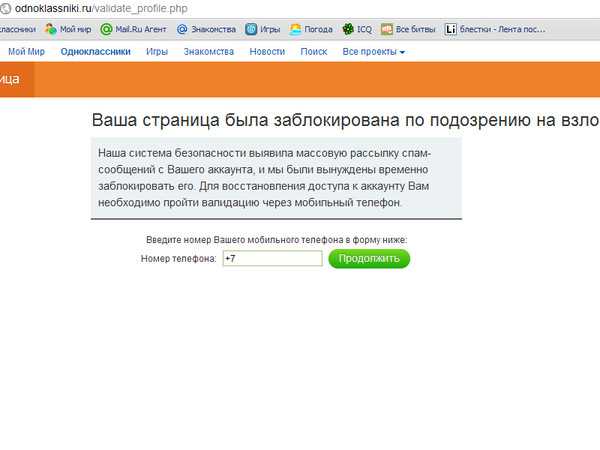Open the Li блестки bookmark icon
The width and height of the screenshot is (600, 450).
tap(450, 29)
